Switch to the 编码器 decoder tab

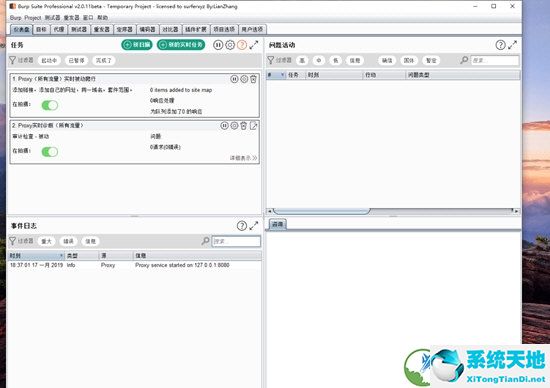point(147,29)
